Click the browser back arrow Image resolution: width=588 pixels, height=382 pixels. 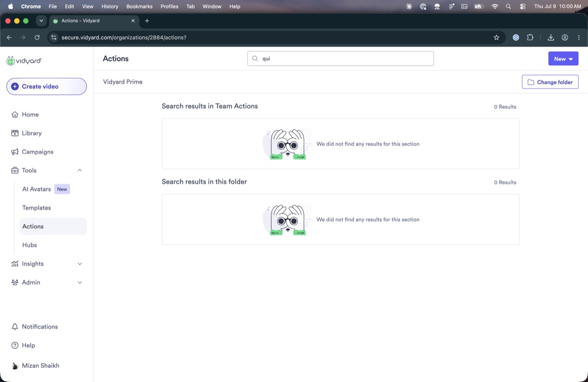[9, 37]
